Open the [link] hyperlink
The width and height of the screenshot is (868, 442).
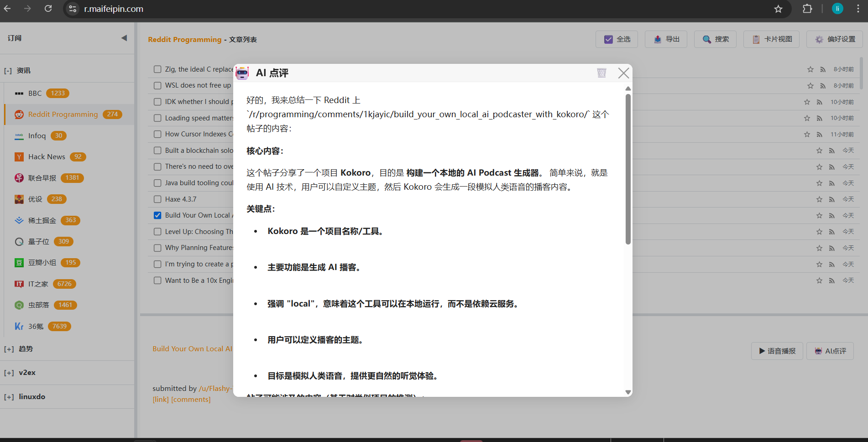point(161,400)
